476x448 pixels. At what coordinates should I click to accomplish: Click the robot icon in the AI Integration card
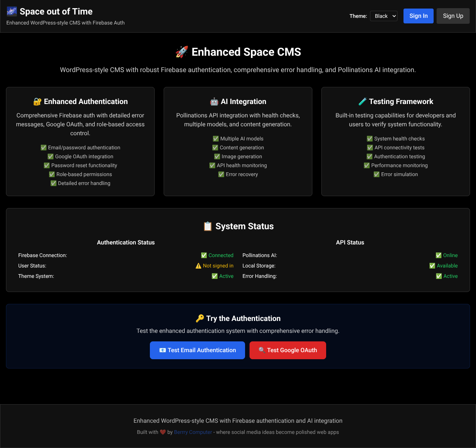pyautogui.click(x=214, y=101)
